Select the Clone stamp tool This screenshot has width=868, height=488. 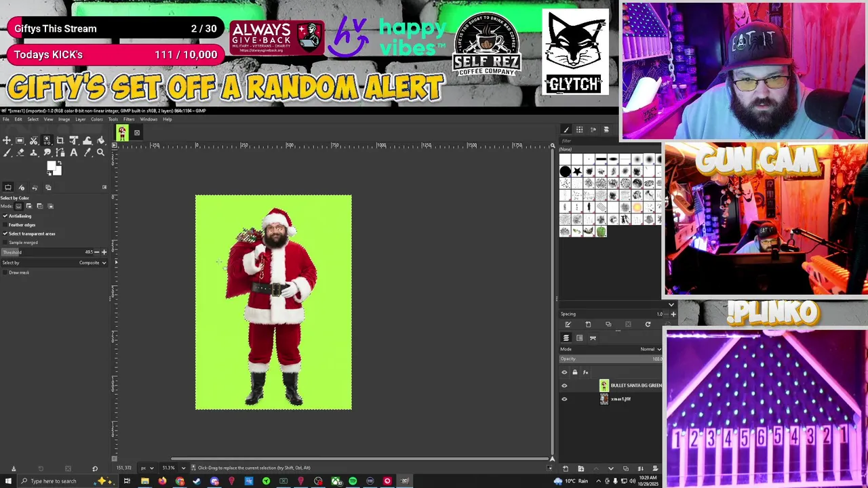pos(33,152)
